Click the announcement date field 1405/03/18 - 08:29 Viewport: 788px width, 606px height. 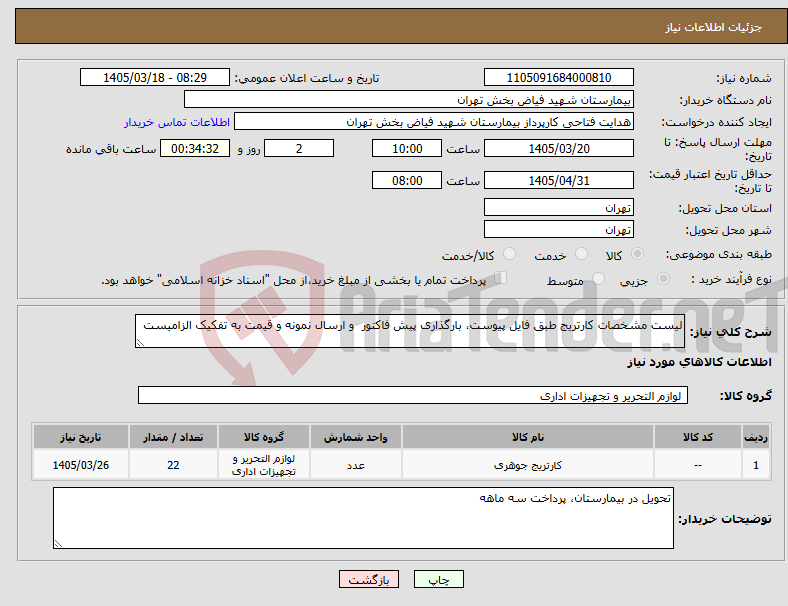point(155,77)
